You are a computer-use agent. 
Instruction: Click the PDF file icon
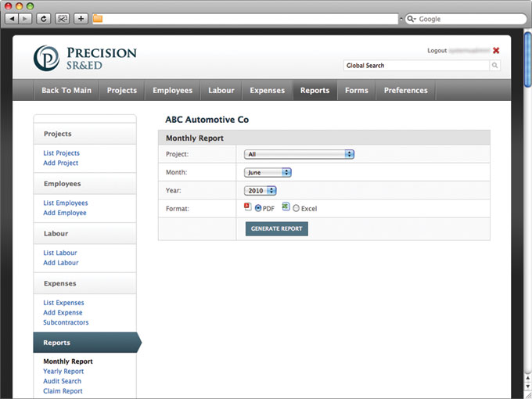pyautogui.click(x=248, y=207)
